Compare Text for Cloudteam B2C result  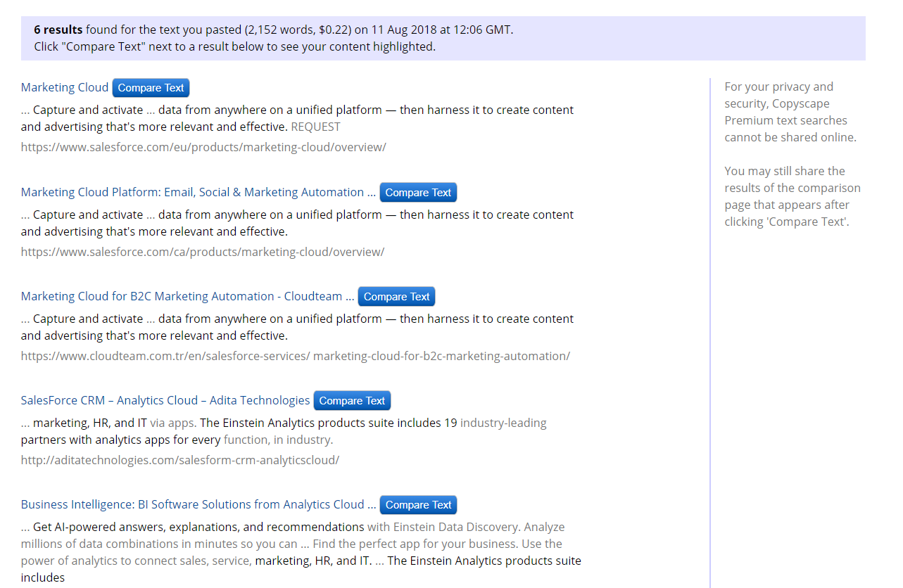tap(396, 296)
